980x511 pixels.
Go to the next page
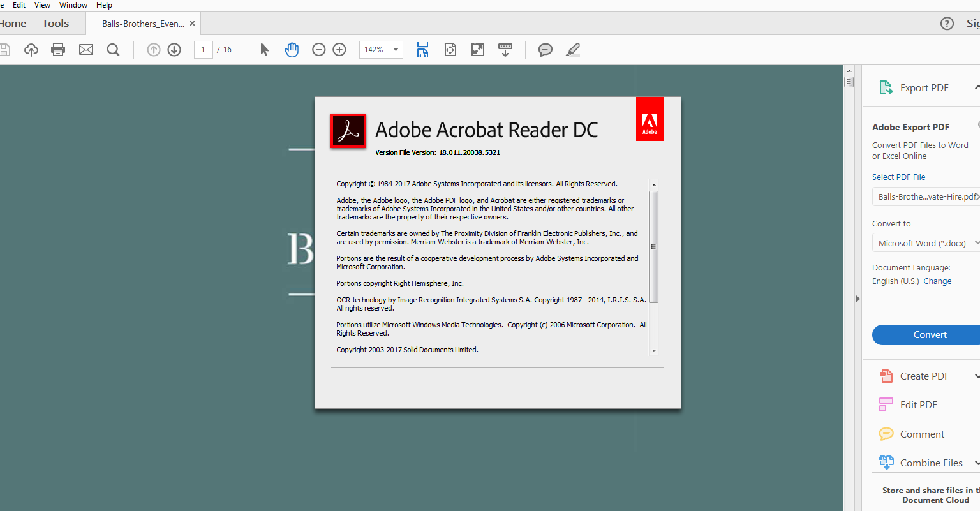click(x=174, y=49)
